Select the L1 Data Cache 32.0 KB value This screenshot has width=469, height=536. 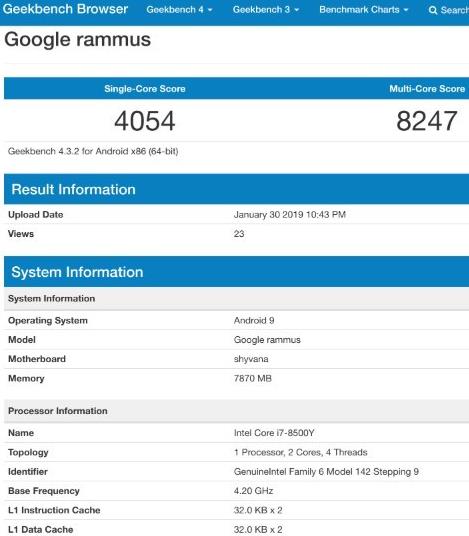coord(258,530)
